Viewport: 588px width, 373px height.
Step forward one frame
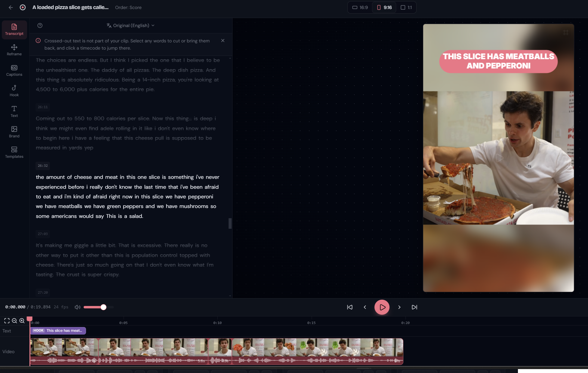coord(399,307)
